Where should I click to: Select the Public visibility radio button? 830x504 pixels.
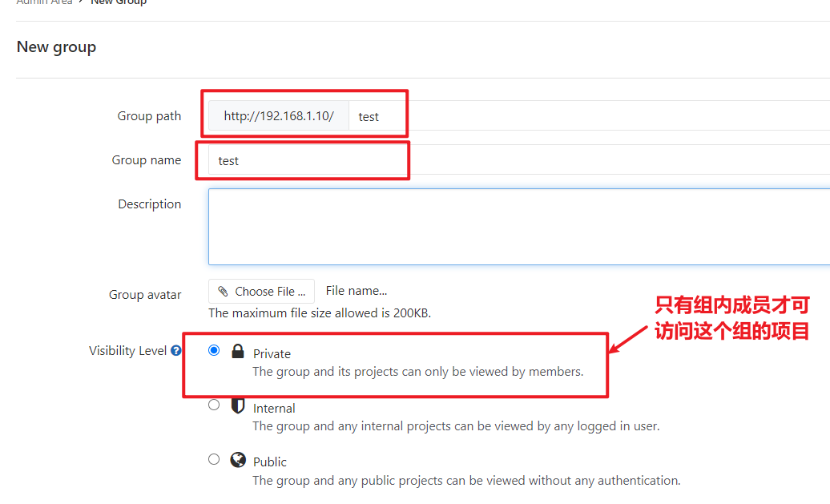pos(214,459)
